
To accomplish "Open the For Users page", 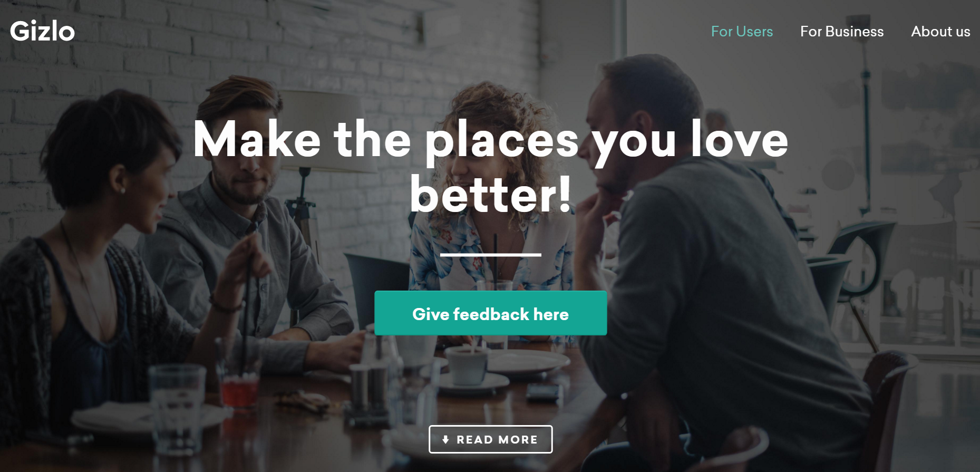I will coord(742,32).
